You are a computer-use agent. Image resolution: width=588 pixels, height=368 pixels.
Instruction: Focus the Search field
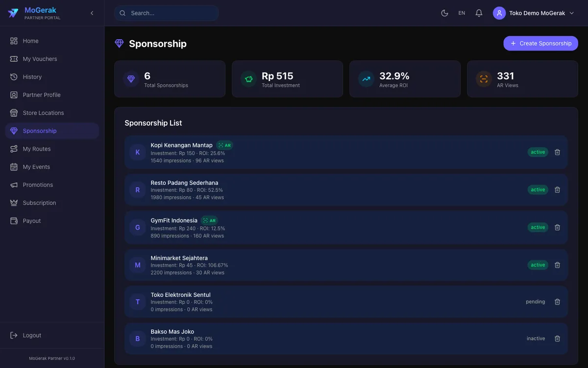point(167,13)
